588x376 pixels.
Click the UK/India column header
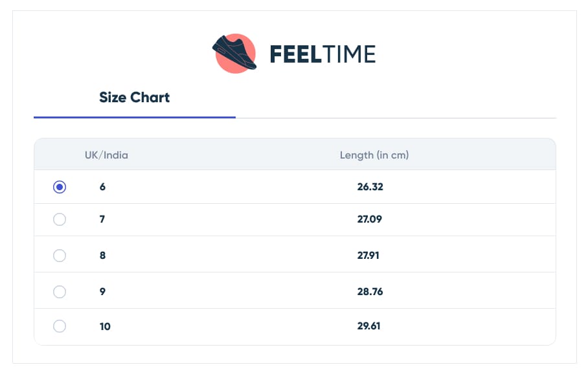106,155
